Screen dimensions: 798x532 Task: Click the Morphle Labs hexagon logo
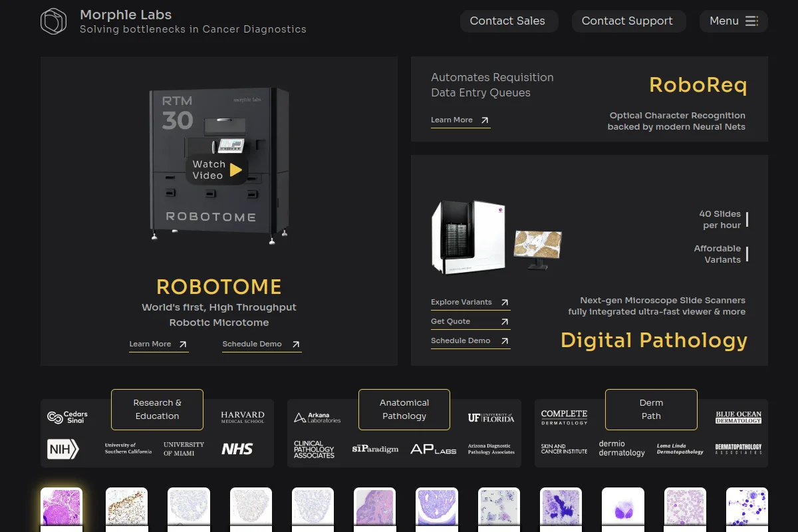click(54, 21)
